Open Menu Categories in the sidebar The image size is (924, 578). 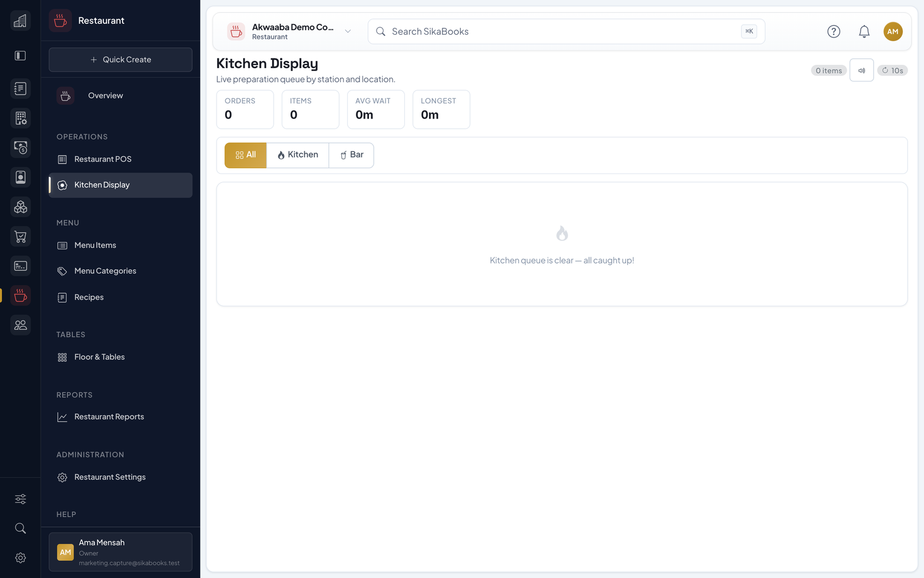[x=121, y=271]
